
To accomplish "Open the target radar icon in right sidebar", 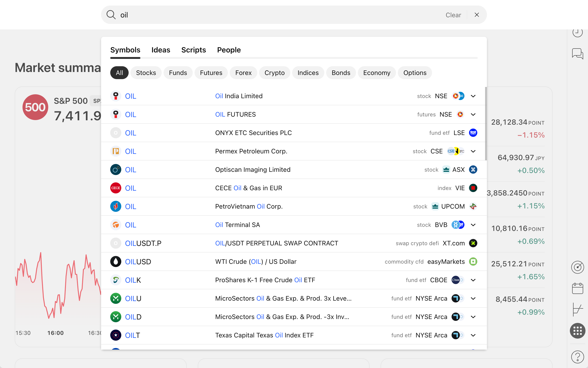I will tap(577, 267).
